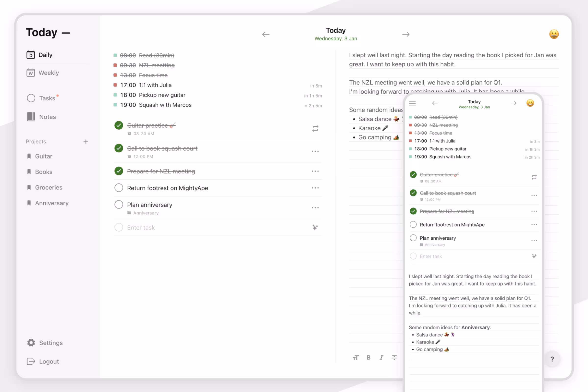This screenshot has height=392, width=588.
Task: Click the smiley mood emoji in mobile view
Action: [x=530, y=103]
